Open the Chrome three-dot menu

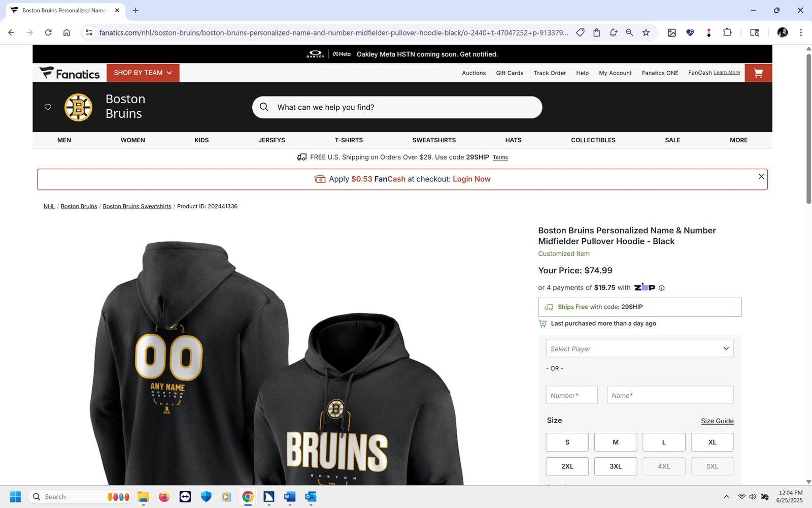(801, 33)
